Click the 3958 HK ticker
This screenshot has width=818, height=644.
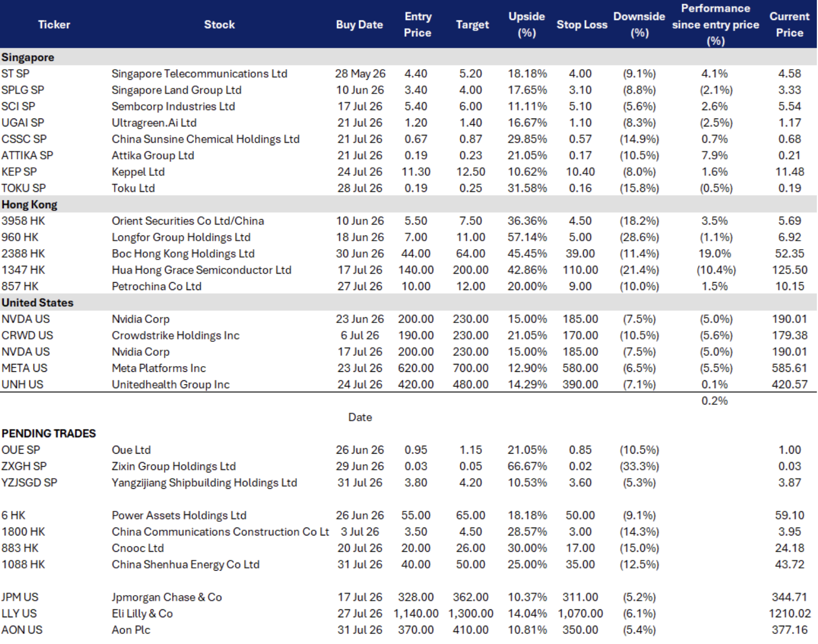(x=23, y=221)
